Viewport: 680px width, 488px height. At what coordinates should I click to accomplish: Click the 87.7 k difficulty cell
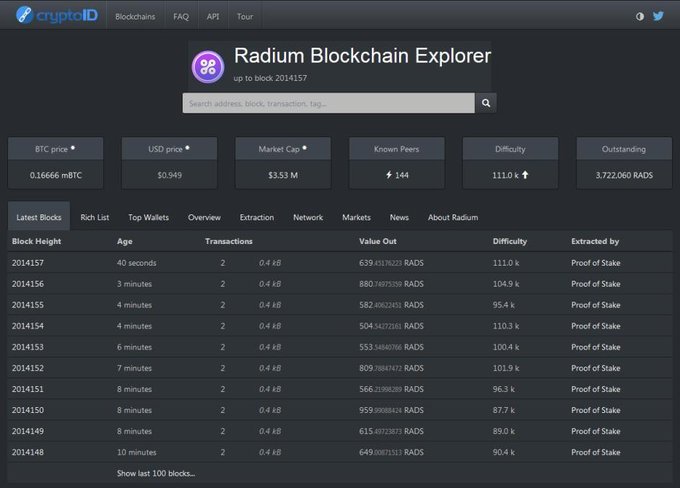pyautogui.click(x=503, y=410)
